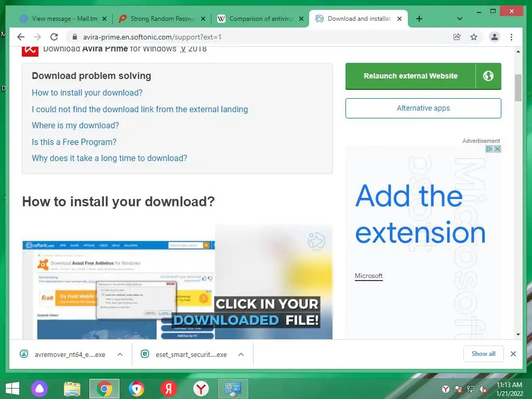Open File Explorer from taskbar
532x399 pixels.
(x=72, y=389)
